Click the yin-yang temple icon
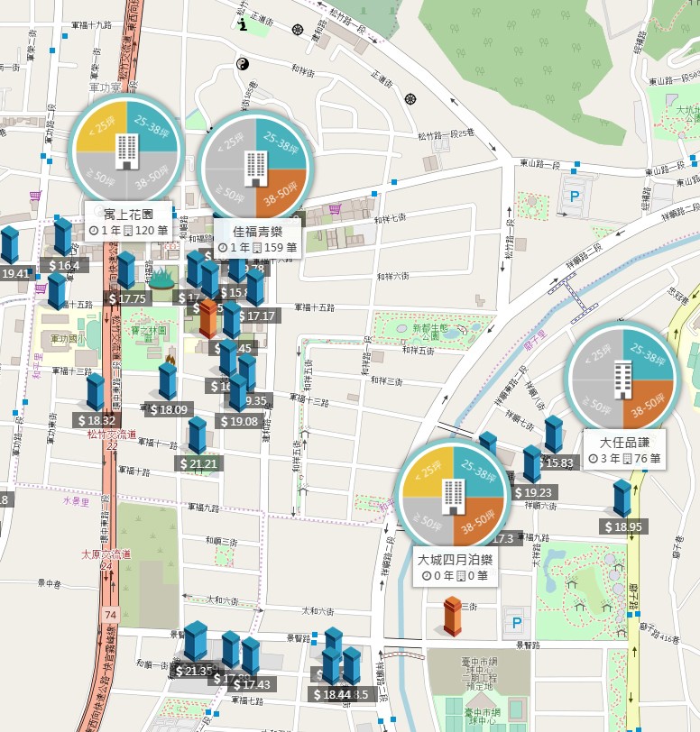Screen dimensions: 700x732 click(x=242, y=64)
